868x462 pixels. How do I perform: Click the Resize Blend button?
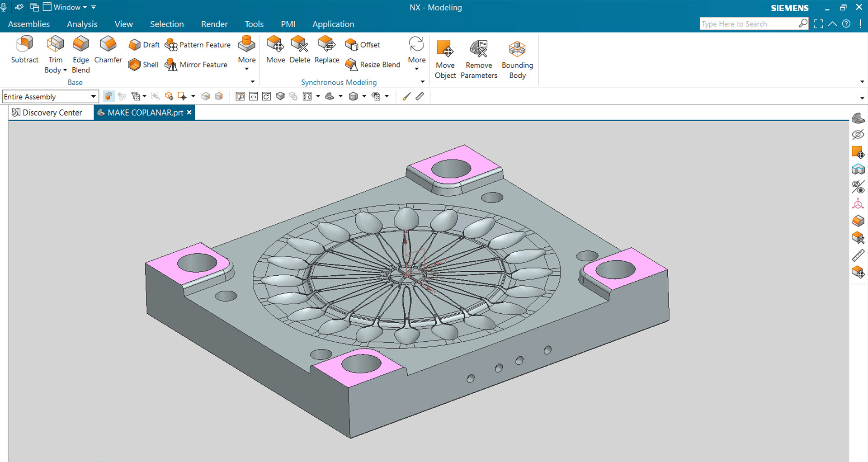click(x=373, y=64)
